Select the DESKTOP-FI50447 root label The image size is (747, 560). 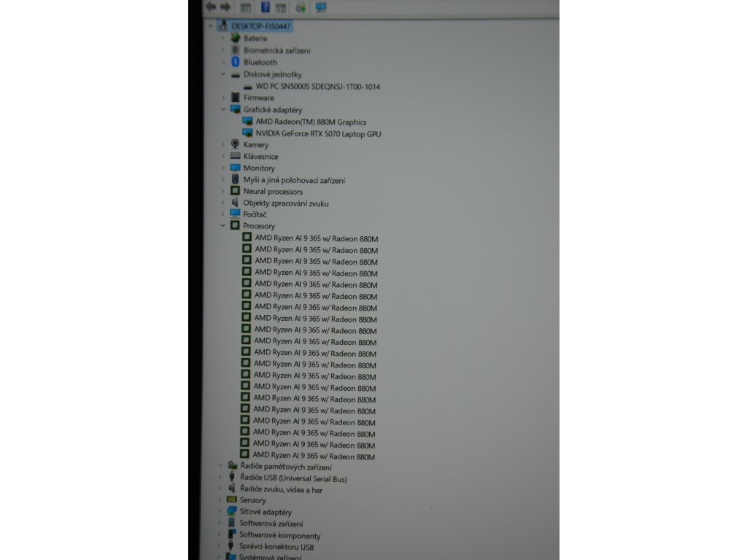click(x=260, y=26)
